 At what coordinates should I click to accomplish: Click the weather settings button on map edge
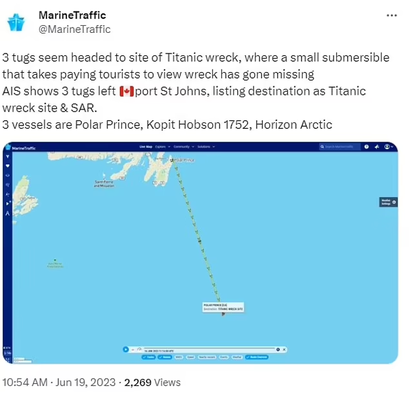(388, 202)
